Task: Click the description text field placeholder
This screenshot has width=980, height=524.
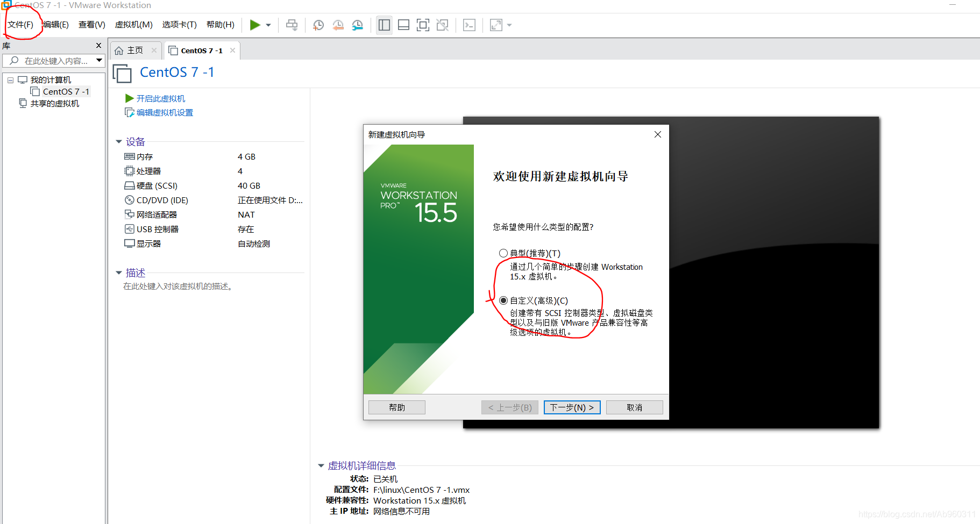Action: [x=179, y=286]
